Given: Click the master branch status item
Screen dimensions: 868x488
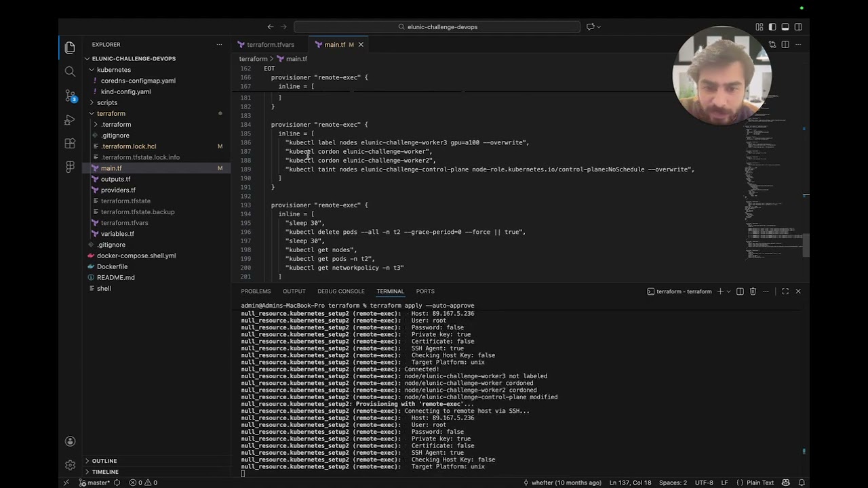Looking at the screenshot, I should 94,483.
